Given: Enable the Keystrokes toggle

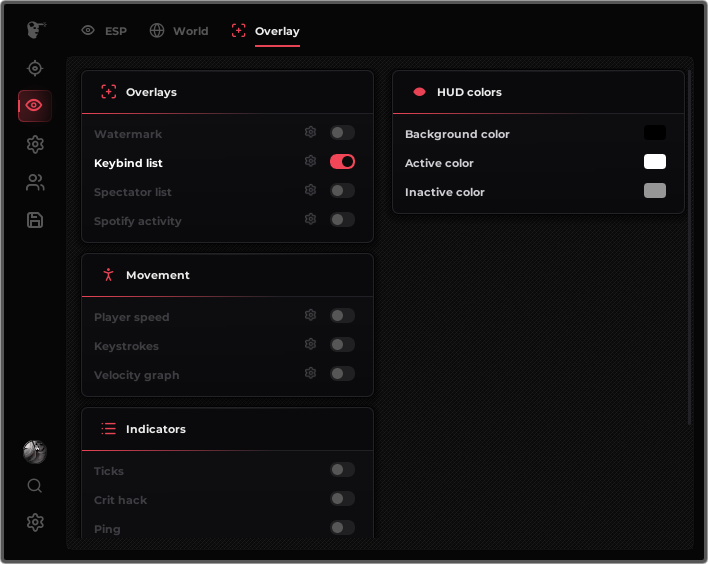Looking at the screenshot, I should pos(342,345).
